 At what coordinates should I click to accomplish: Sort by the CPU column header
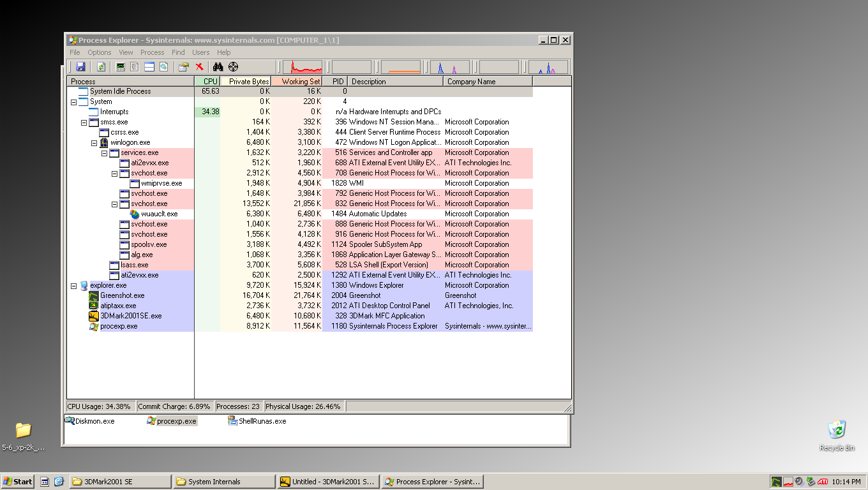click(x=207, y=81)
